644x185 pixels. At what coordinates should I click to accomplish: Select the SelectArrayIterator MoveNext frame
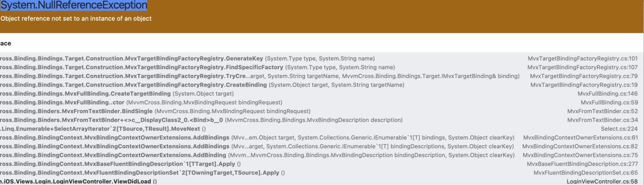tap(322, 128)
